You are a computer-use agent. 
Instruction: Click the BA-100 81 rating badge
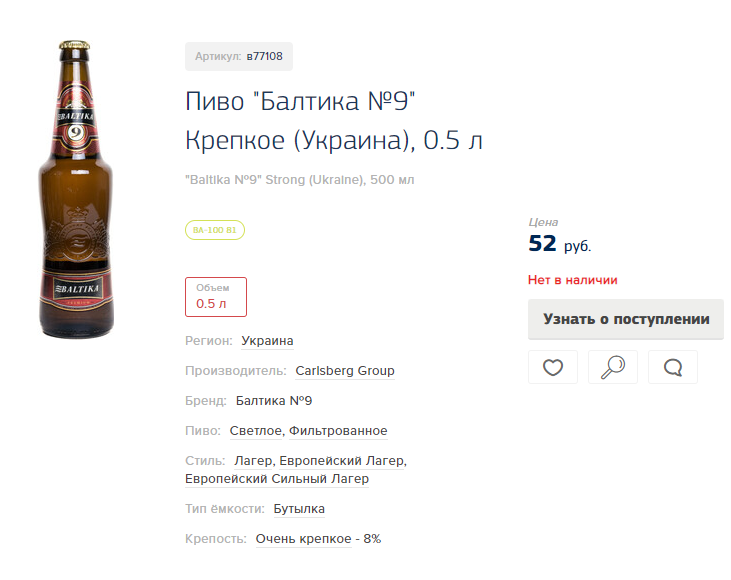(215, 230)
